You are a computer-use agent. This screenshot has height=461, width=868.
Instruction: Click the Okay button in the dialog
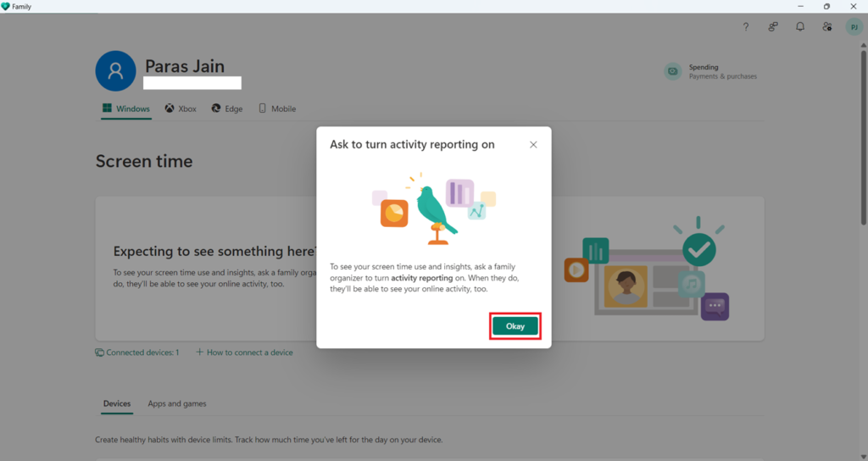[x=515, y=326]
